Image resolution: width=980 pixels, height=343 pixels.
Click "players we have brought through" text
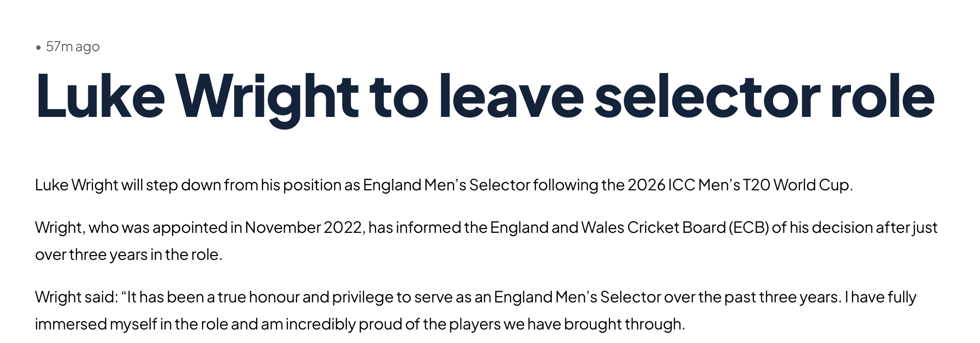[x=566, y=324]
